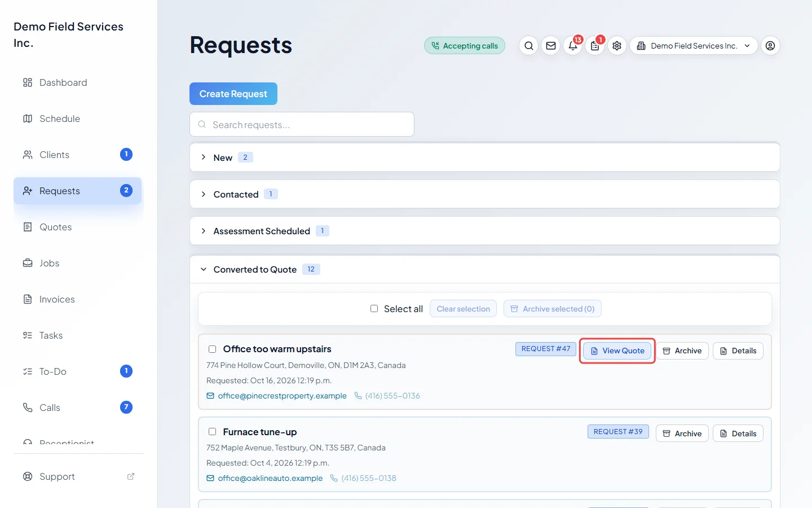Check the Office too warm upstairs request

click(213, 349)
